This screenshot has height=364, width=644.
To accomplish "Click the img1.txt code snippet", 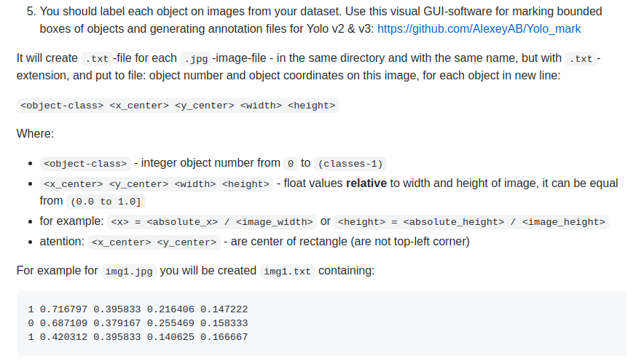I will click(x=288, y=272).
